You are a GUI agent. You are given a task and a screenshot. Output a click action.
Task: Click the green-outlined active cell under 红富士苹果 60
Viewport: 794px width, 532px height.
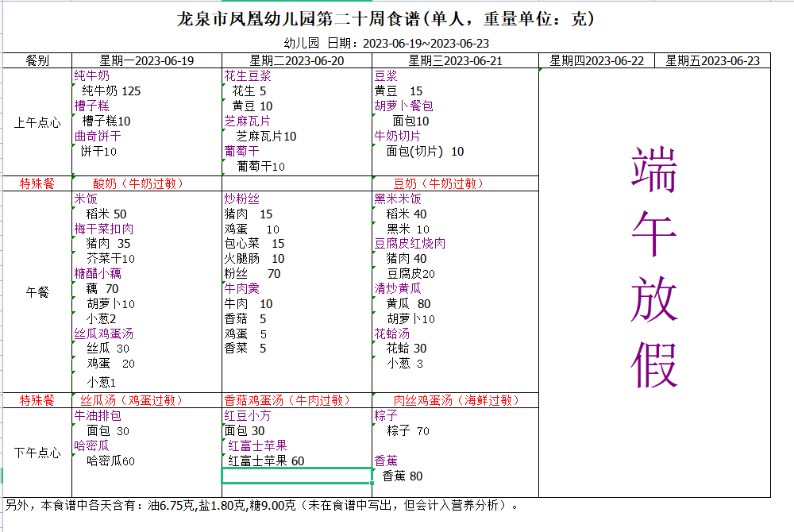tap(297, 476)
